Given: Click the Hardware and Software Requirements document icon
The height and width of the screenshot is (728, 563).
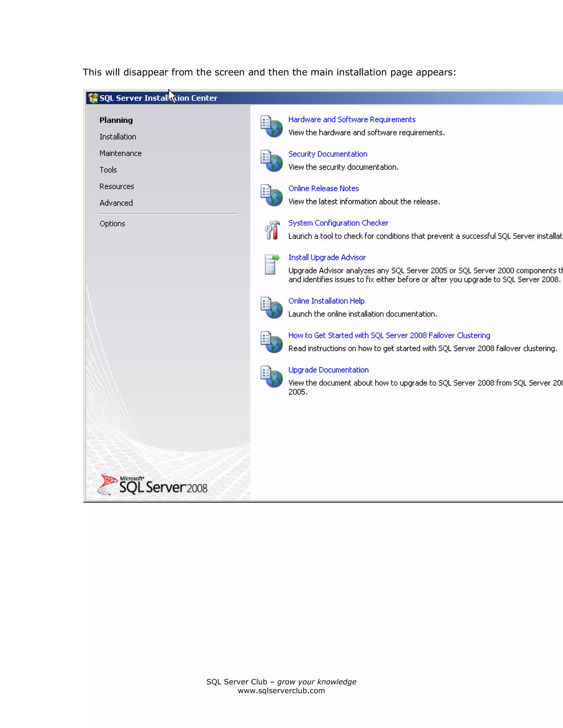Looking at the screenshot, I should tap(272, 126).
